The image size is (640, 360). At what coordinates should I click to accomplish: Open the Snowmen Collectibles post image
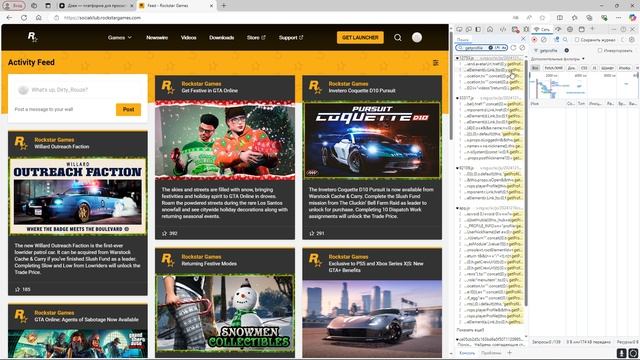pyautogui.click(x=224, y=313)
